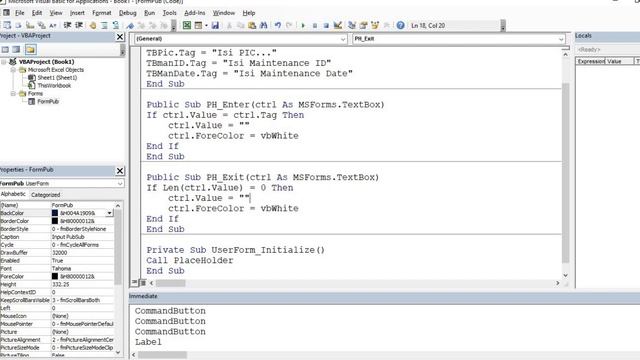Switch to the Categorized properties tab

pyautogui.click(x=46, y=195)
